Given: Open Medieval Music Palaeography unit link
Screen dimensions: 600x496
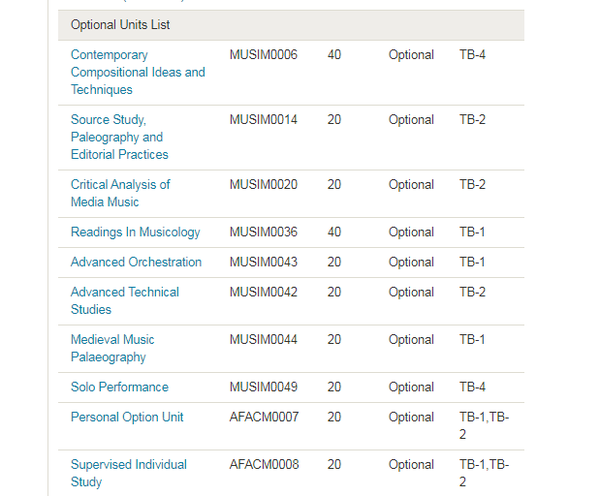Looking at the screenshot, I should click(112, 348).
